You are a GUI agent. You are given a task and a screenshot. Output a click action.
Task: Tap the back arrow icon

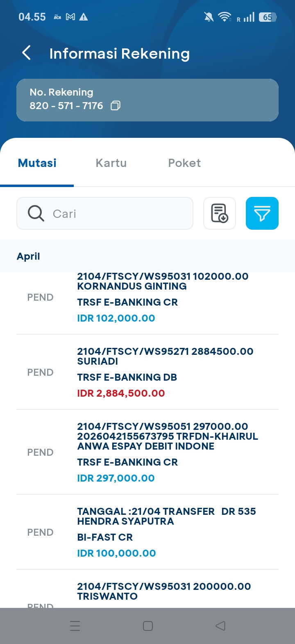27,53
